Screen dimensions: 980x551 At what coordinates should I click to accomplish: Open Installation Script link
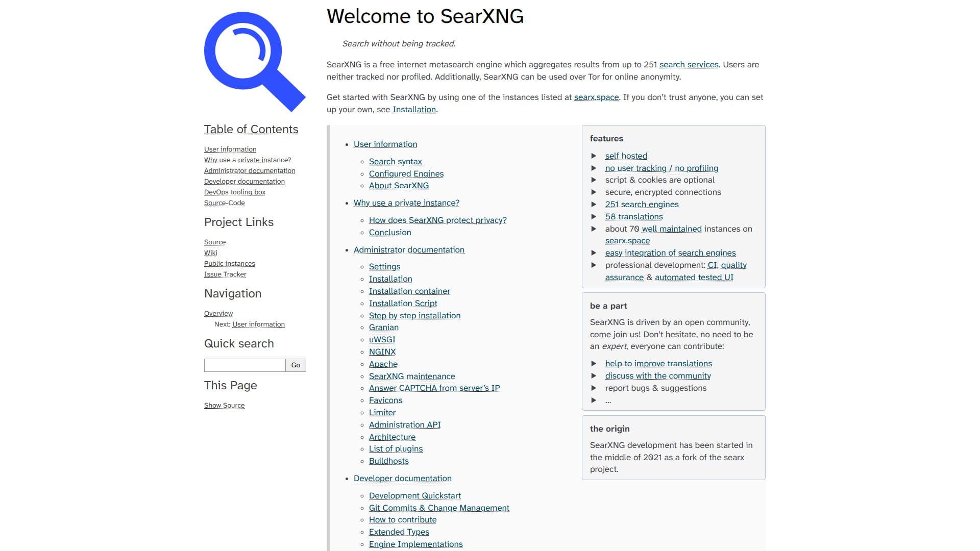pos(403,304)
